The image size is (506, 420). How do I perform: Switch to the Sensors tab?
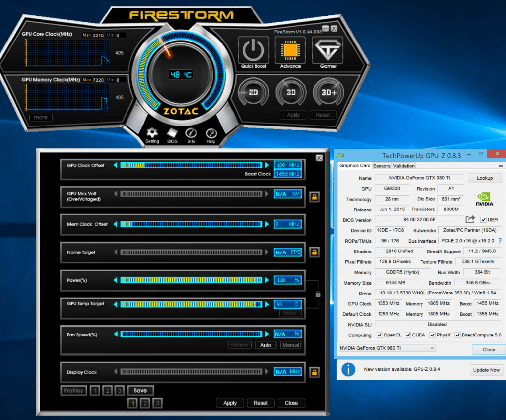pyautogui.click(x=381, y=166)
